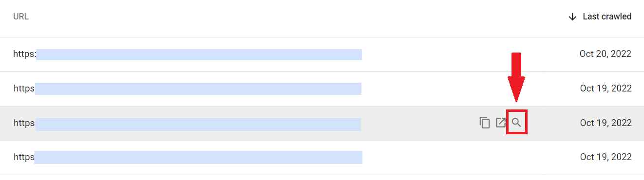Screen dimensions: 644x180
Task: Open the URL in a new tab
Action: pyautogui.click(x=501, y=123)
